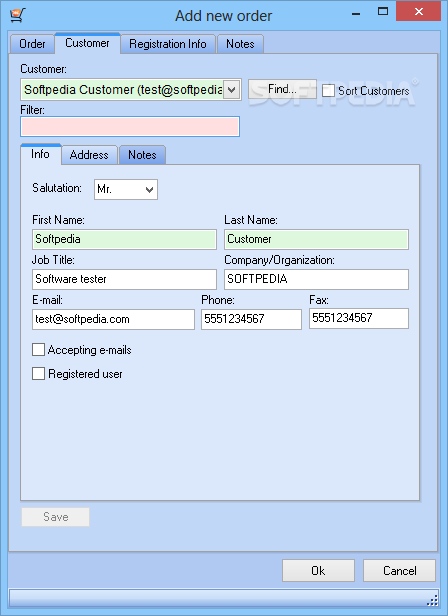Enable the Sort Customers checkbox
Image resolution: width=448 pixels, height=616 pixels.
[x=328, y=91]
